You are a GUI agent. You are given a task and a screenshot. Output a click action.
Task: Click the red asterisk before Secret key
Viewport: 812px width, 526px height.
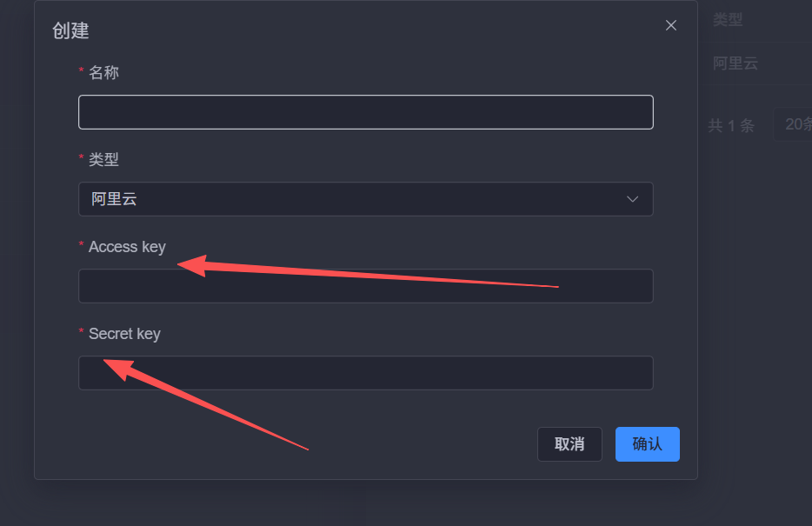coord(82,334)
